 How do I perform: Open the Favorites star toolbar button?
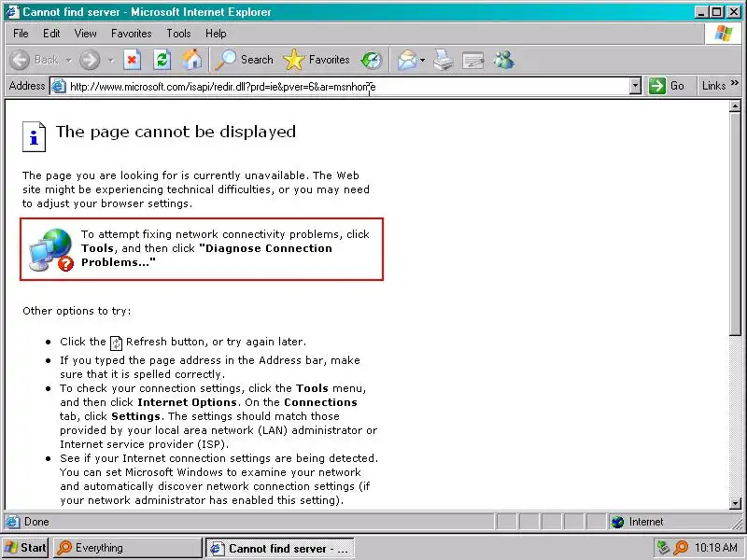317,60
